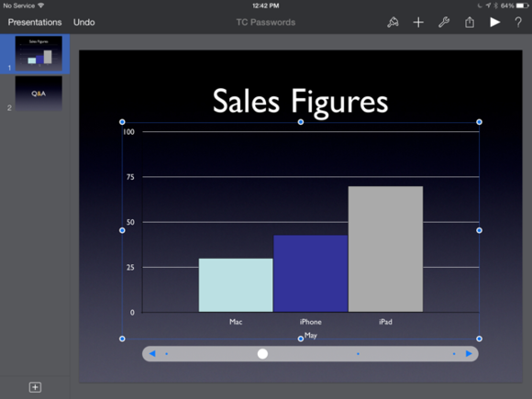Select the gray iPad bar in chart
Image resolution: width=532 pixels, height=399 pixels.
[385, 249]
